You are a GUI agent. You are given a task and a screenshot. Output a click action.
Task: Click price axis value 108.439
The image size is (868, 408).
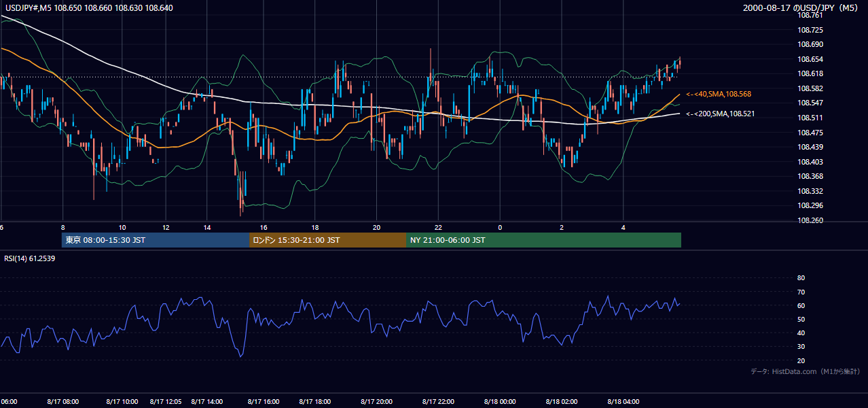point(810,147)
